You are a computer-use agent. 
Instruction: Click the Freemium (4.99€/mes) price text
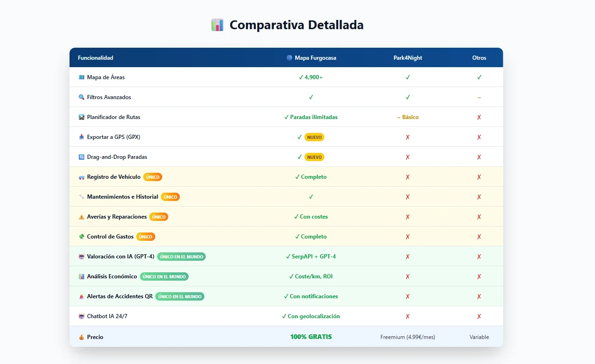pos(407,337)
